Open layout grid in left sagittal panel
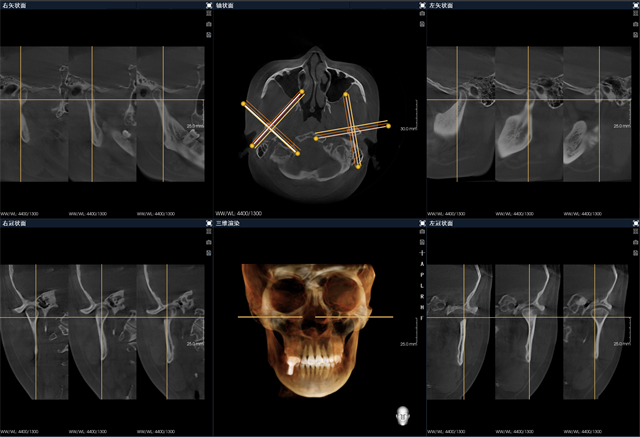 (636, 13)
